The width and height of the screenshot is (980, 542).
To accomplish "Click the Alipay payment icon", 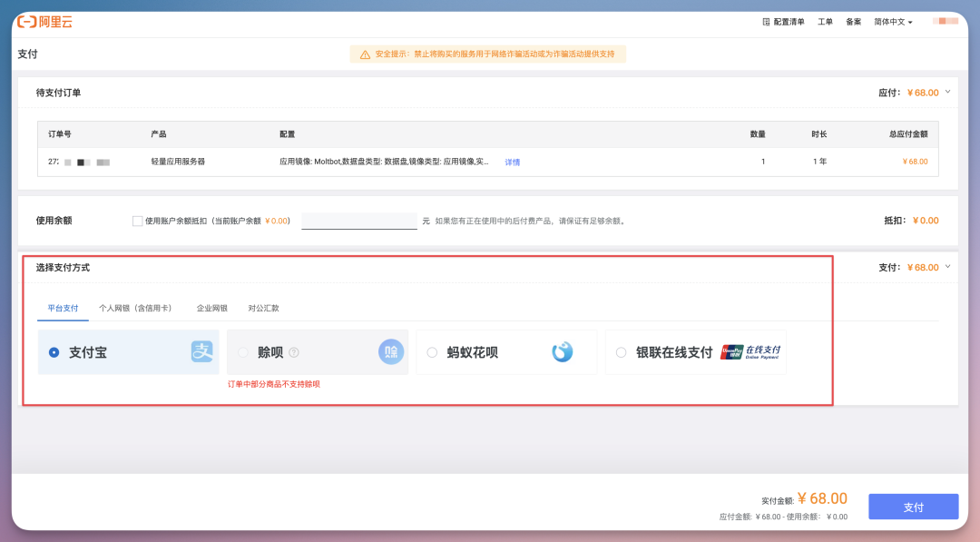I will click(x=201, y=352).
